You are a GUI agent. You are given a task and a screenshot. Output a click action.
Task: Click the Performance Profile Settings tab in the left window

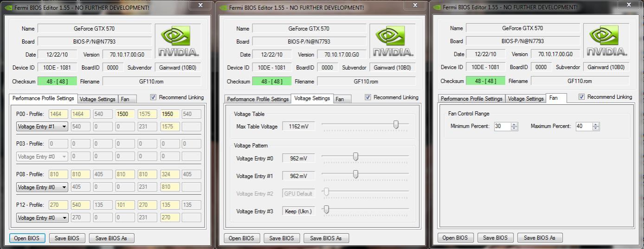tap(43, 98)
